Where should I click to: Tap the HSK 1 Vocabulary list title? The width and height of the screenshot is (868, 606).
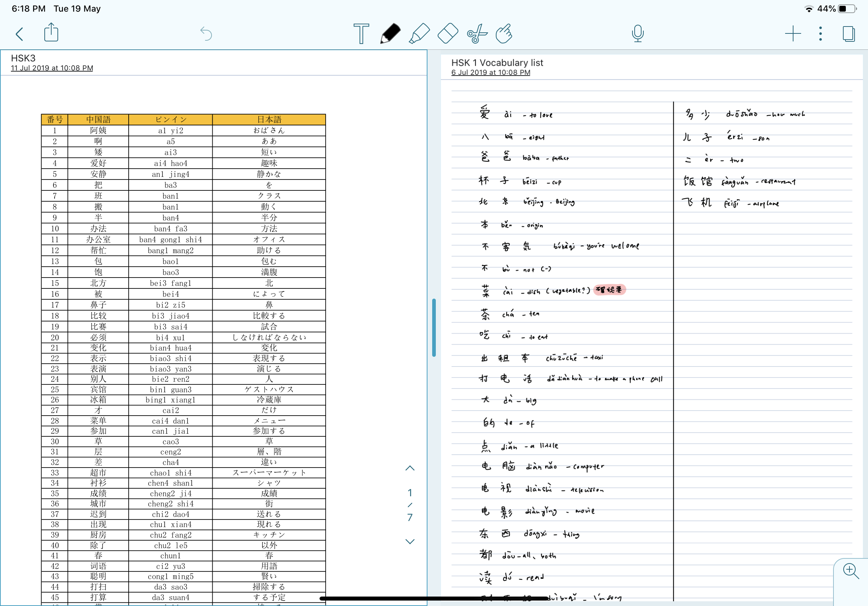coord(497,63)
